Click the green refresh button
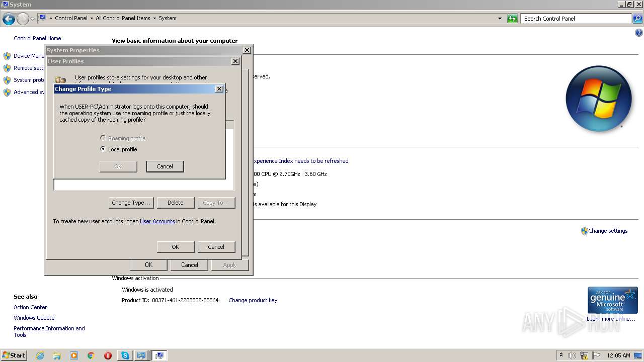This screenshot has height=362, width=644. [x=512, y=19]
